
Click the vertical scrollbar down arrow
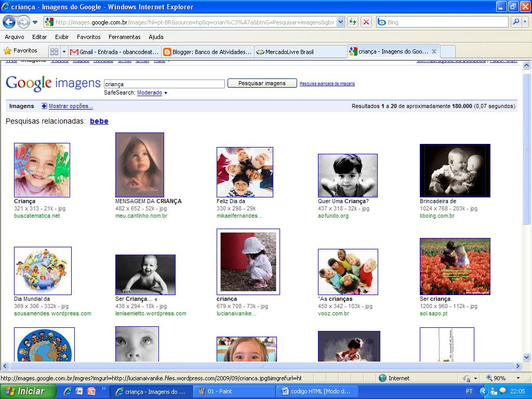pyautogui.click(x=527, y=357)
